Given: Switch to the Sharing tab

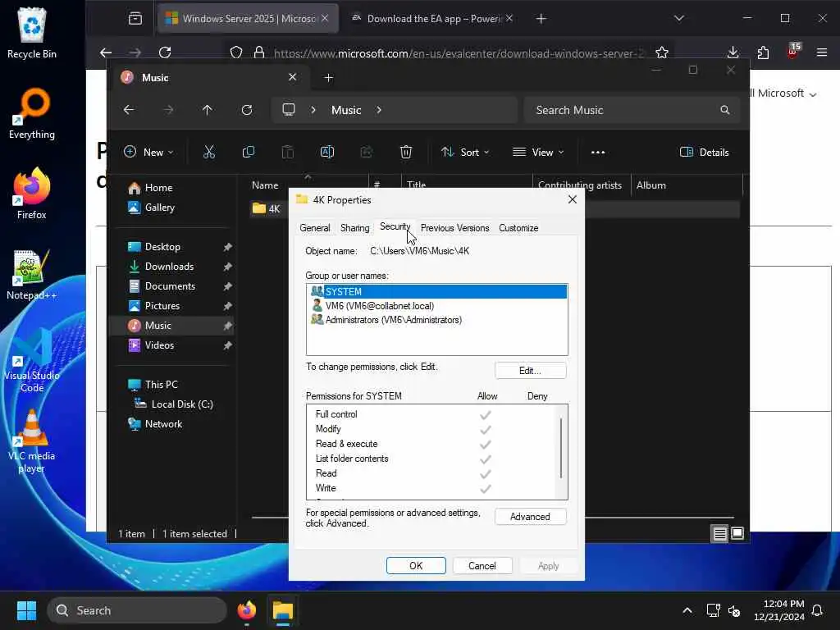Looking at the screenshot, I should 354,228.
